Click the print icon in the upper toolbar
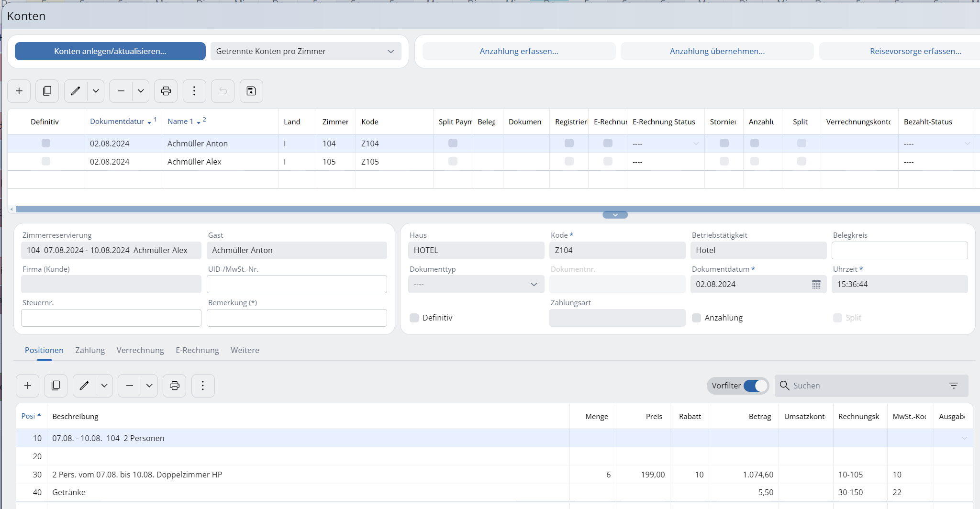This screenshot has height=509, width=980. (x=166, y=91)
